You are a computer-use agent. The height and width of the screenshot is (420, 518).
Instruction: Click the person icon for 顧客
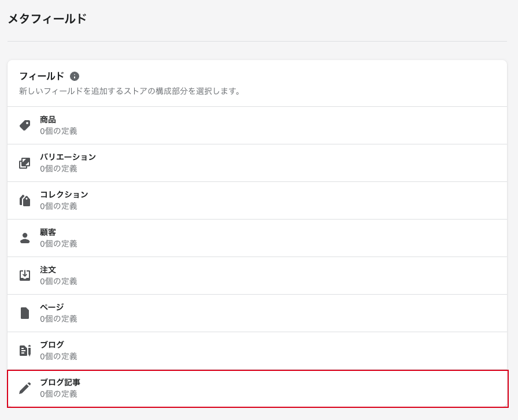tap(25, 238)
